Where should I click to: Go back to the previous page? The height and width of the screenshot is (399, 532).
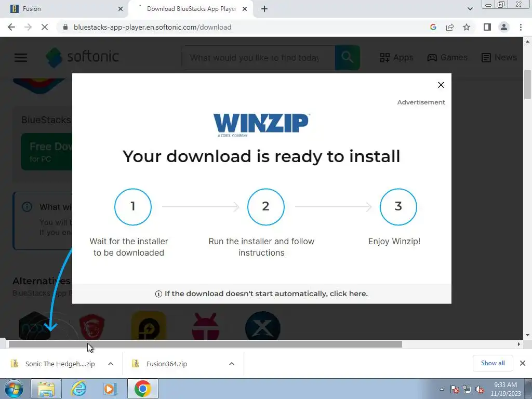pos(11,27)
